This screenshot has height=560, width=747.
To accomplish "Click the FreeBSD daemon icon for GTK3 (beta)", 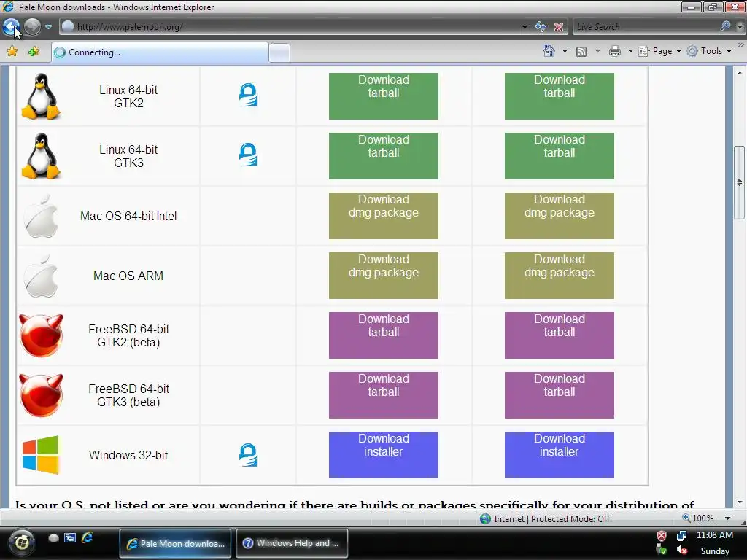I will tap(41, 395).
